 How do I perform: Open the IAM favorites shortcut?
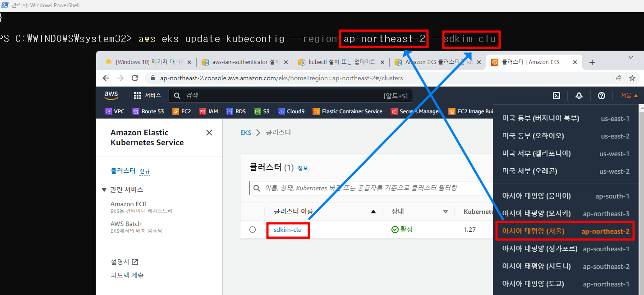pos(208,111)
